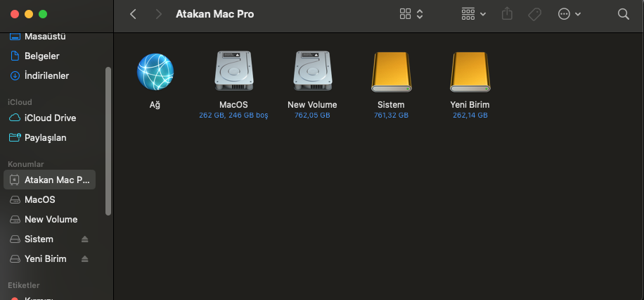644x300 pixels.
Task: Go to İndirilenler in sidebar
Action: 46,75
